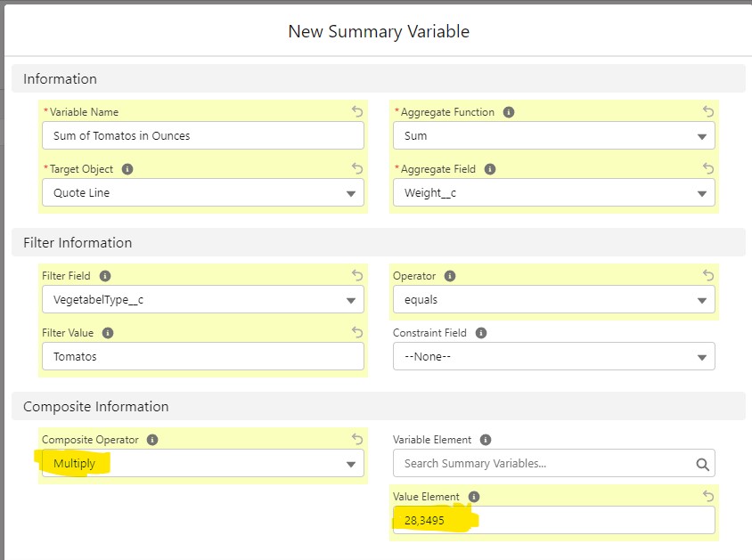Click the Filter Value field containing Tomatos
This screenshot has height=560, width=752.
202,357
